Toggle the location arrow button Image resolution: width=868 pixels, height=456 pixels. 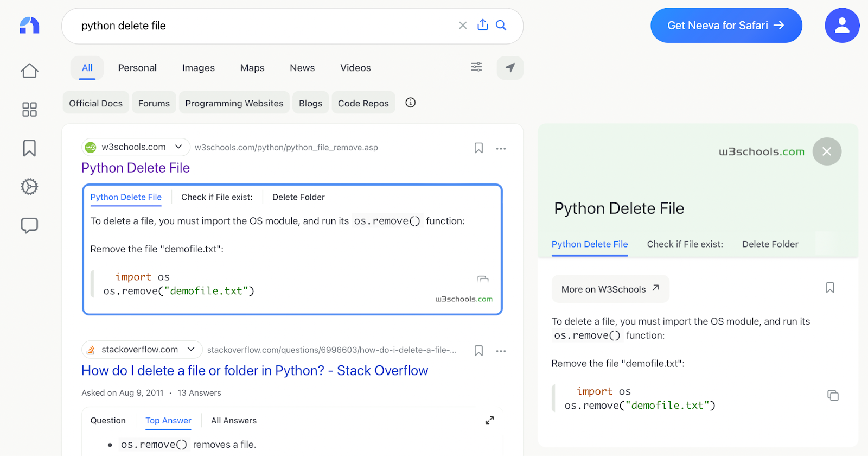tap(510, 68)
